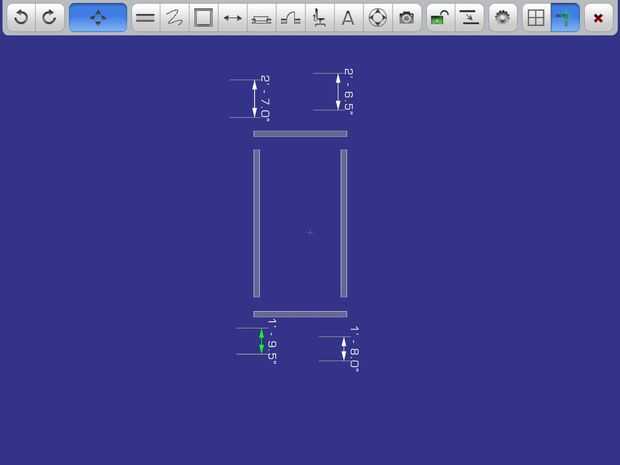Select the wall drawing tool
Screen dimensions: 620x465
[x=146, y=17]
